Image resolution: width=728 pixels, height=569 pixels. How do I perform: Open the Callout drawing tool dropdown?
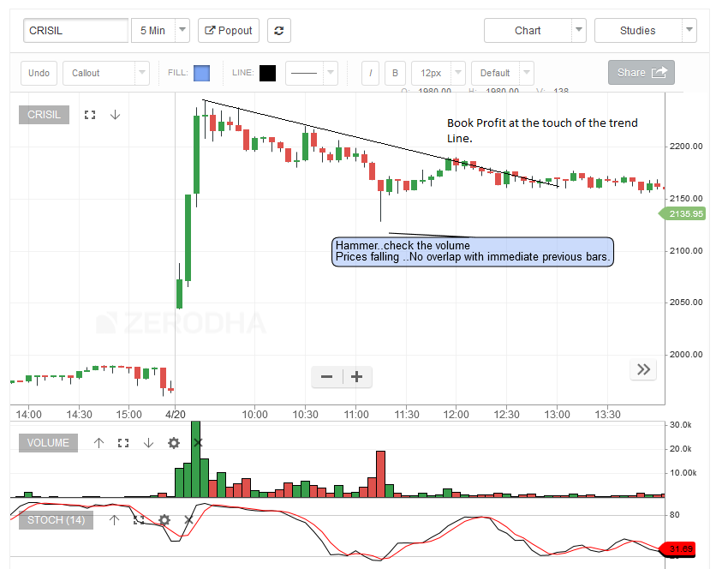point(105,73)
